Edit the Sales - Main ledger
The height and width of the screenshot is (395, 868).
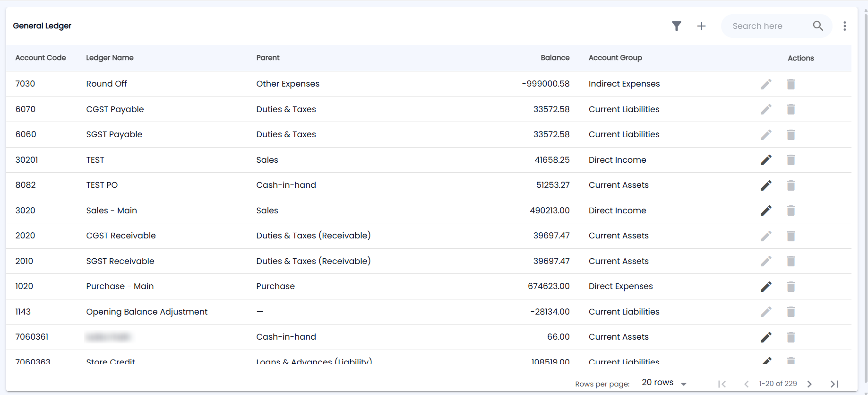coord(766,211)
